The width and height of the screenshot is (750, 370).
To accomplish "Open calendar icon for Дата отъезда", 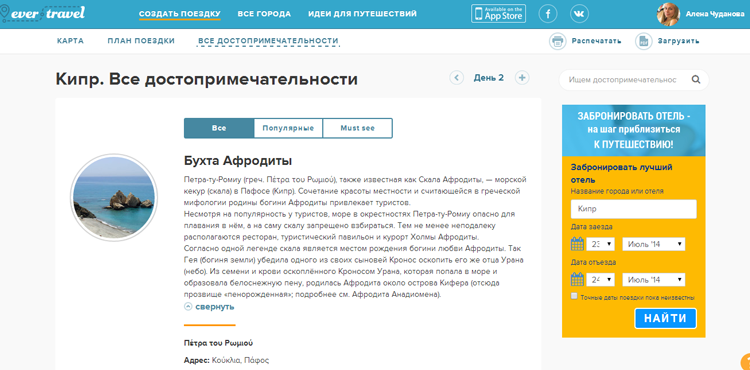I will [577, 279].
